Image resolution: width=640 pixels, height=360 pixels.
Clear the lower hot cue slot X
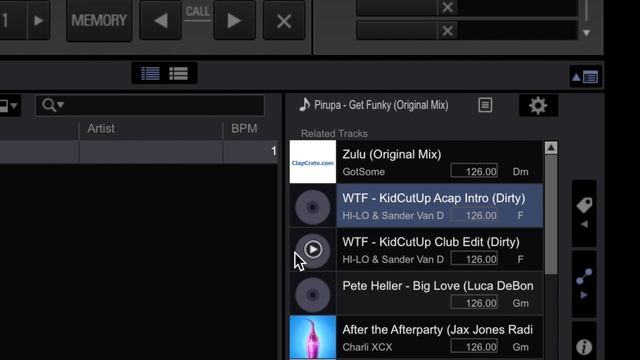coord(447,31)
